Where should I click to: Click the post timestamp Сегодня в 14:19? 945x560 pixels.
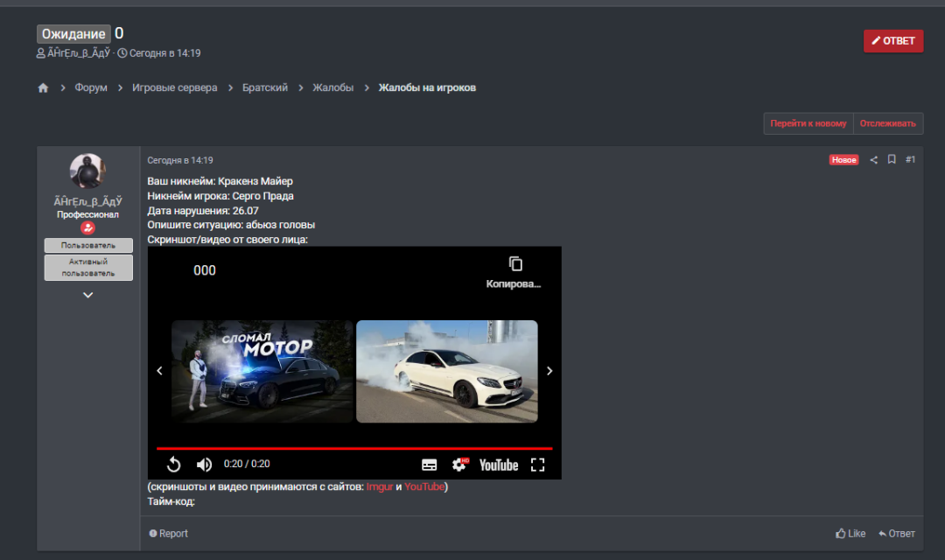pos(180,160)
